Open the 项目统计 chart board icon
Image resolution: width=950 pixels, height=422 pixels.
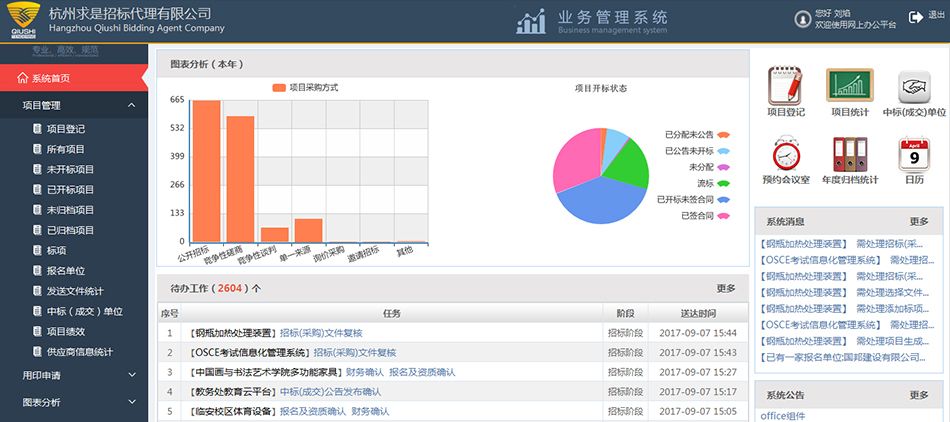(x=850, y=87)
